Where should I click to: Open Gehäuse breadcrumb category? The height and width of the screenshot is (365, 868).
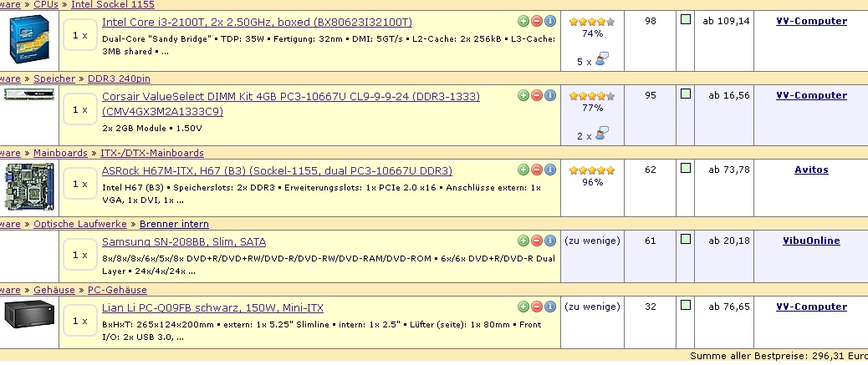(x=54, y=290)
